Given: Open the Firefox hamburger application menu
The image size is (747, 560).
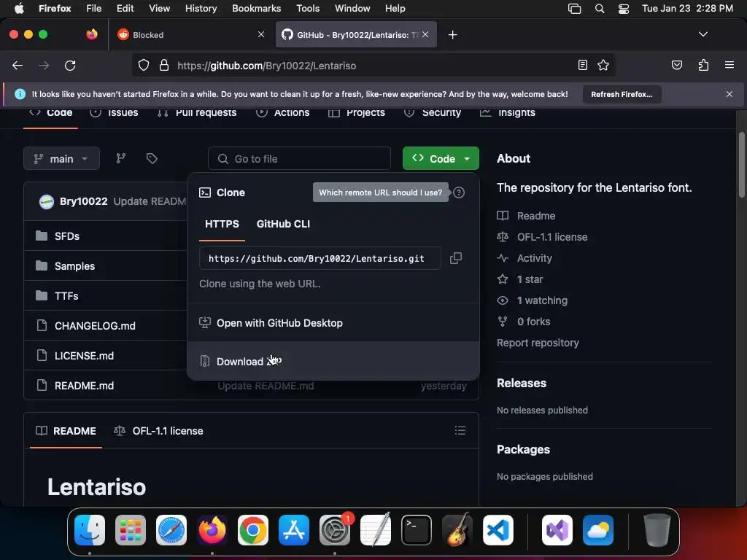Looking at the screenshot, I should (729, 65).
